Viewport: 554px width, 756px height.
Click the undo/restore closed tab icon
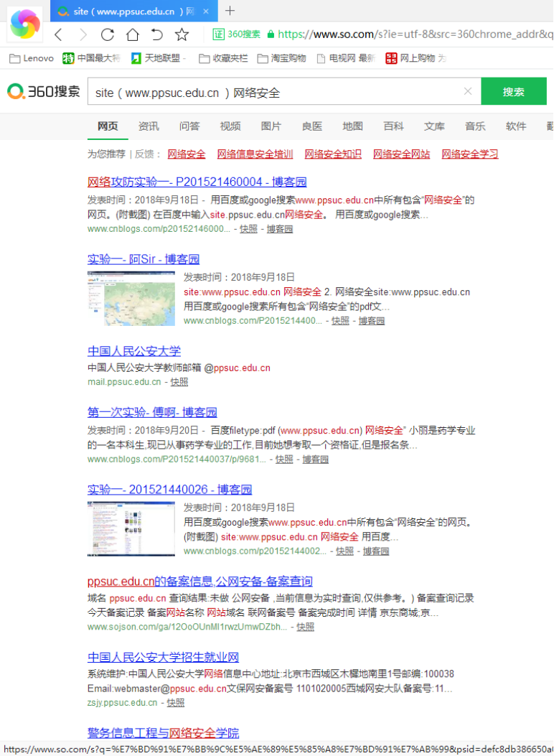157,34
